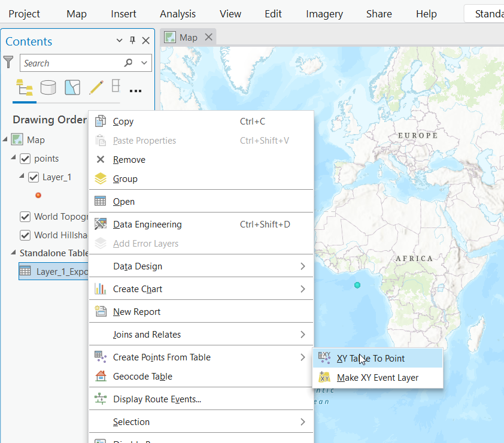Click in the Contents Search field
Viewport: 504px width, 443px height.
[x=72, y=63]
